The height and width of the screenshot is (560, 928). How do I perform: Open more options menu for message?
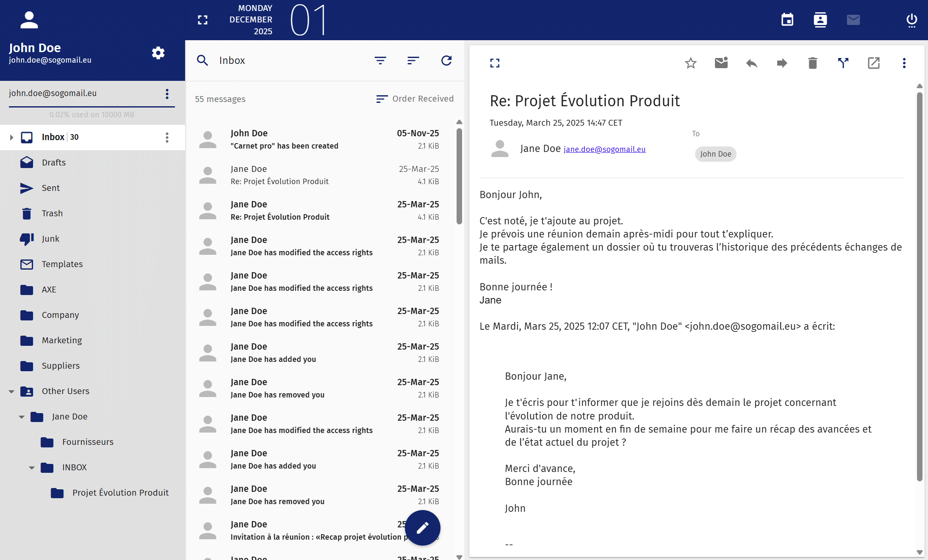click(x=904, y=63)
